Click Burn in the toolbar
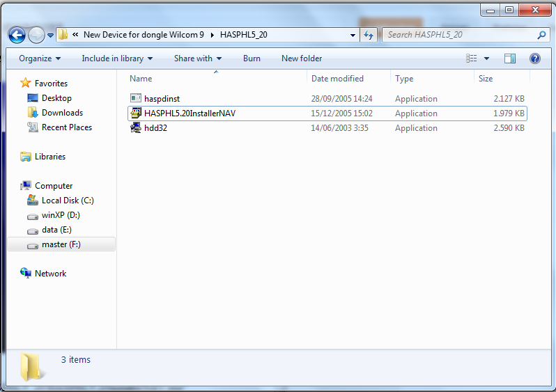The image size is (556, 392). pyautogui.click(x=252, y=58)
